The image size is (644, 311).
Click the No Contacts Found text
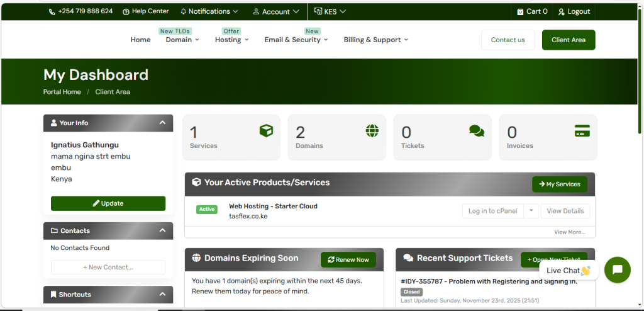click(80, 247)
